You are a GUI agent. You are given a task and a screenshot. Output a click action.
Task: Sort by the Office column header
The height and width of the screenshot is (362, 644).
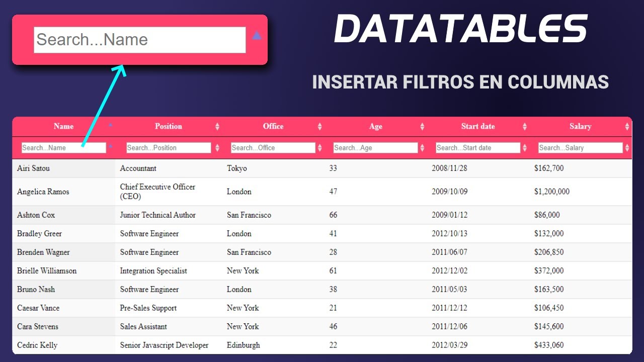click(x=273, y=127)
